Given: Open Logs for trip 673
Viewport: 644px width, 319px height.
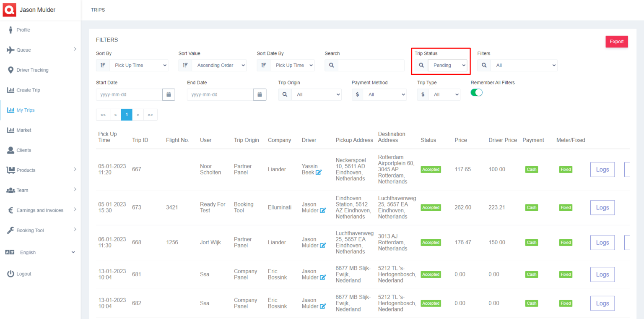Looking at the screenshot, I should pyautogui.click(x=602, y=207).
